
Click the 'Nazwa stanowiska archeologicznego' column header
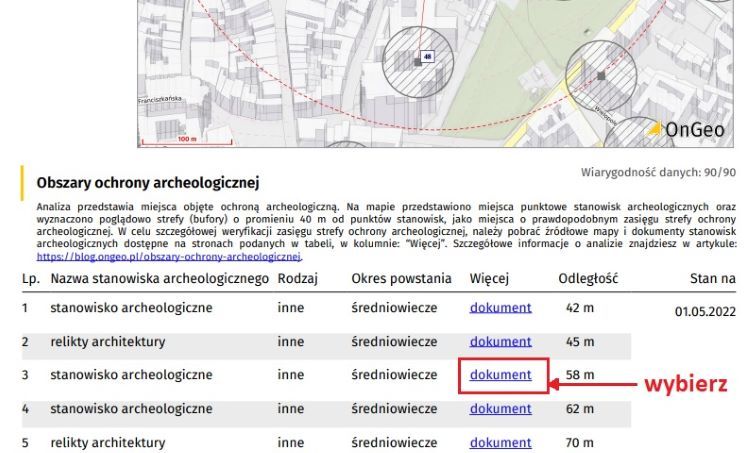[x=160, y=279]
